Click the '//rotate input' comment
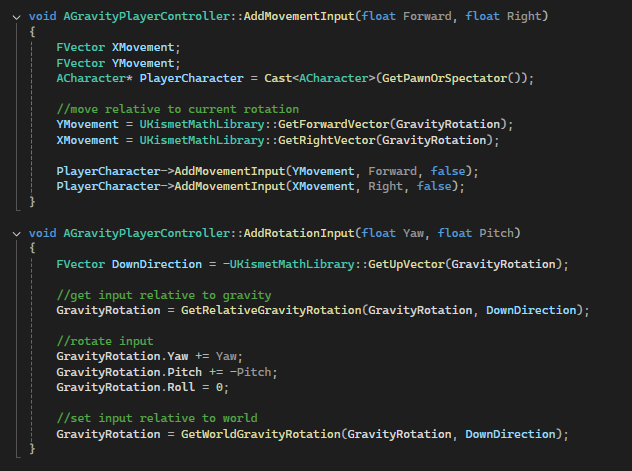The image size is (632, 471). tap(105, 341)
